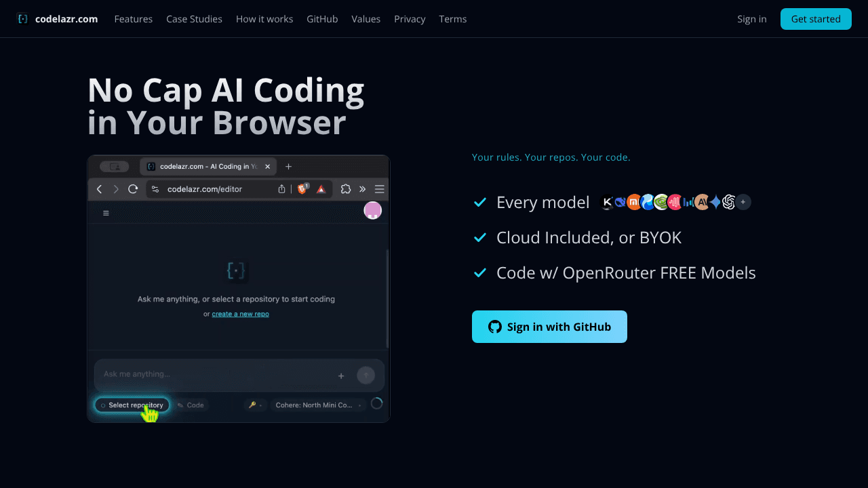Viewport: 868px width, 488px height.
Task: Click the demo browser's reload icon
Action: 133,189
